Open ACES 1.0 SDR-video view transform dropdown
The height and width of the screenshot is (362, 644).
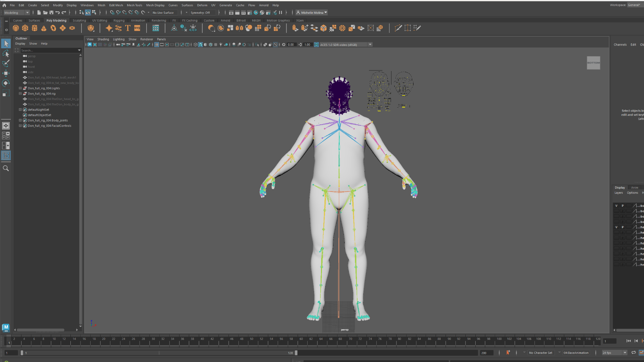pos(345,45)
